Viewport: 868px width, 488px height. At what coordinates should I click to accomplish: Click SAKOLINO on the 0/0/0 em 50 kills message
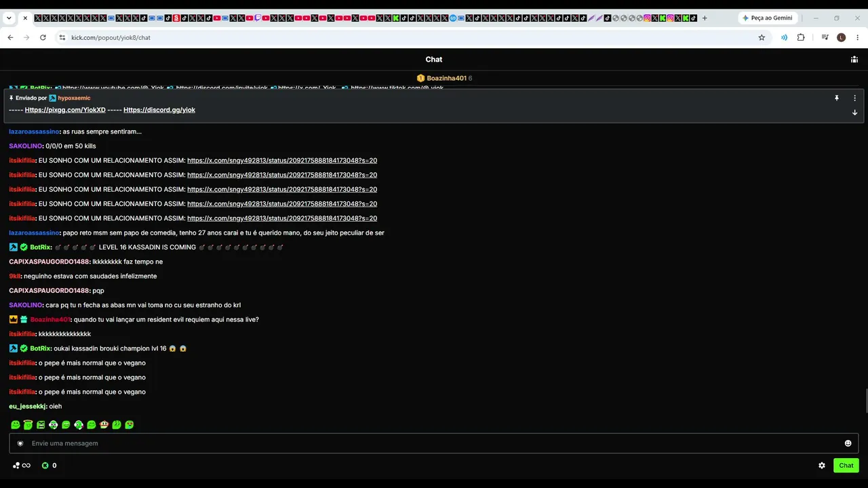26,146
